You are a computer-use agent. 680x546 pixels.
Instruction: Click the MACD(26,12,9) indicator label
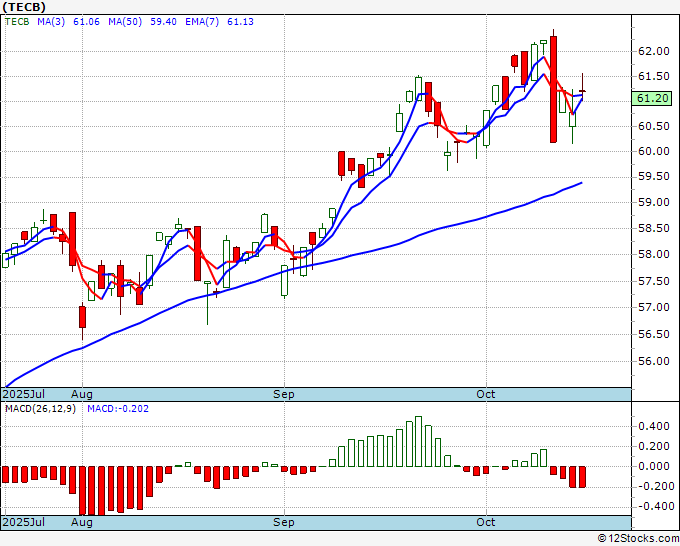coord(40,409)
